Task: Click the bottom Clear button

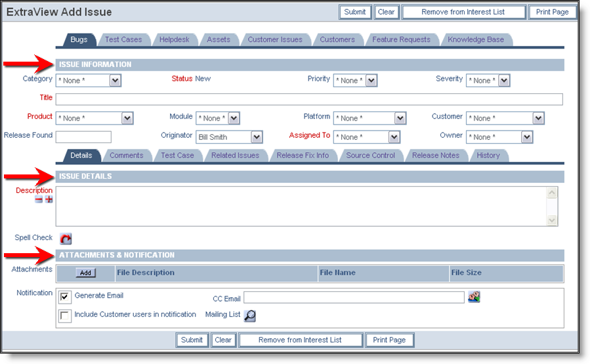Action: pyautogui.click(x=223, y=340)
